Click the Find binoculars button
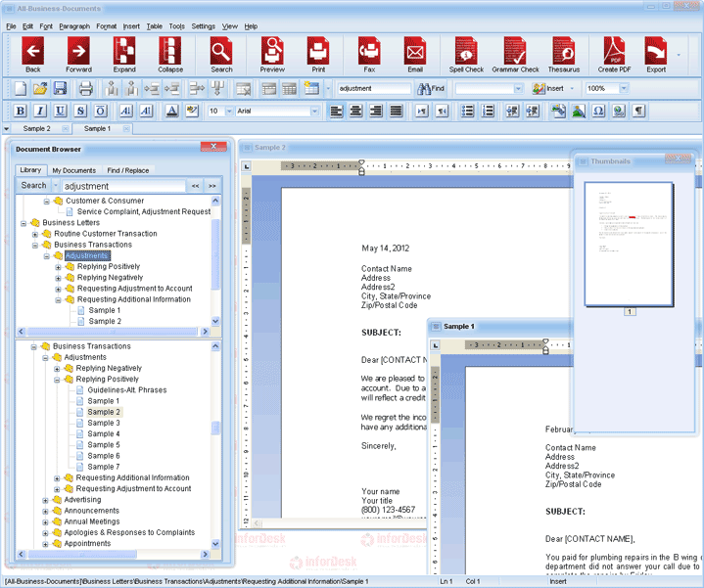This screenshot has height=588, width=704. point(431,89)
